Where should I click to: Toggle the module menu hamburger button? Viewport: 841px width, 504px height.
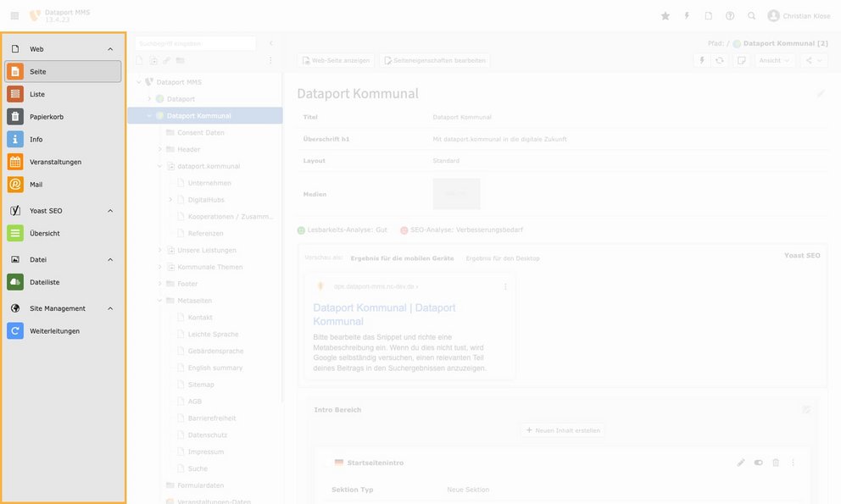coord(14,16)
